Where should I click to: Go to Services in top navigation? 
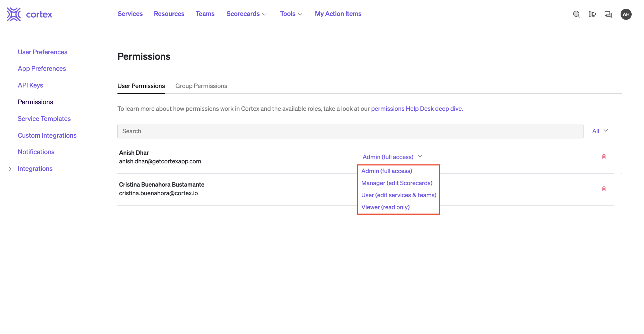click(x=130, y=14)
